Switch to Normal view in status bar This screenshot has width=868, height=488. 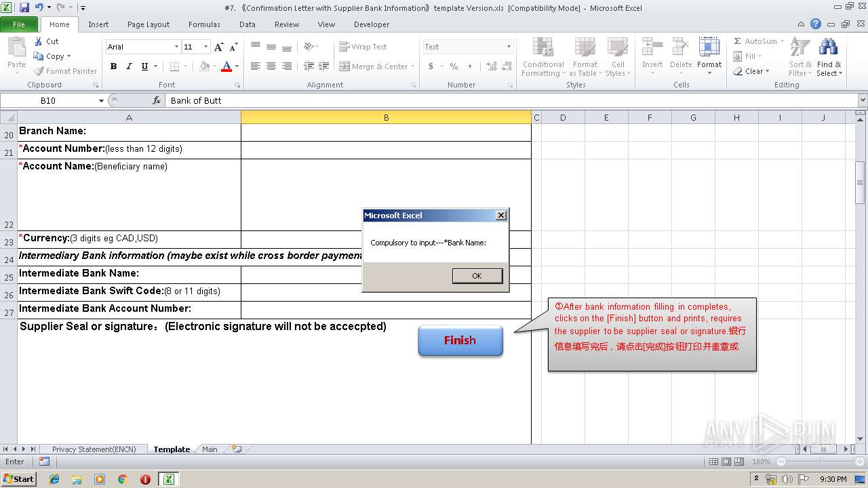click(713, 462)
